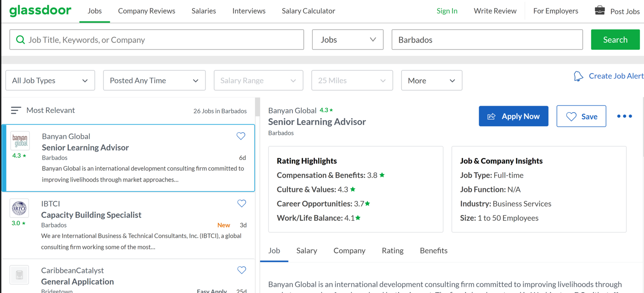
Task: Open the General Application listing
Action: pos(77,281)
